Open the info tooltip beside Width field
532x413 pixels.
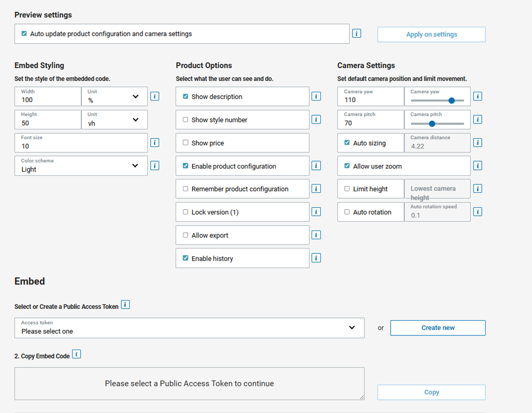154,96
